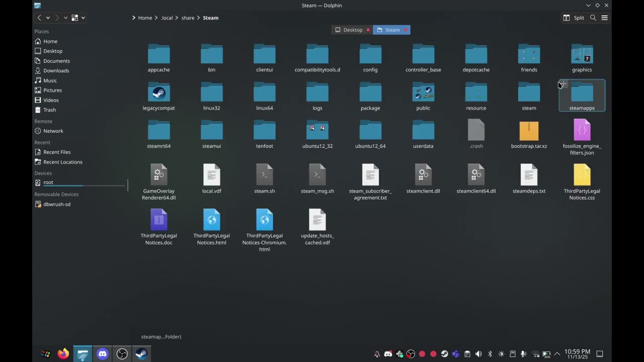Image resolution: width=644 pixels, height=362 pixels.
Task: Click the Bluetooth tray icon
Action: (x=490, y=354)
